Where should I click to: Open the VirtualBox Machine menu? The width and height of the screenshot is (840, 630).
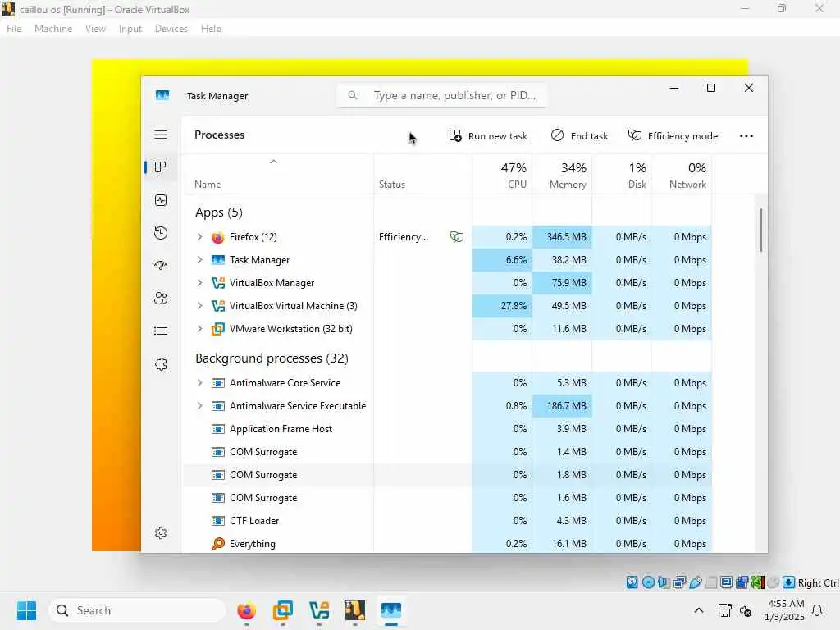[53, 29]
